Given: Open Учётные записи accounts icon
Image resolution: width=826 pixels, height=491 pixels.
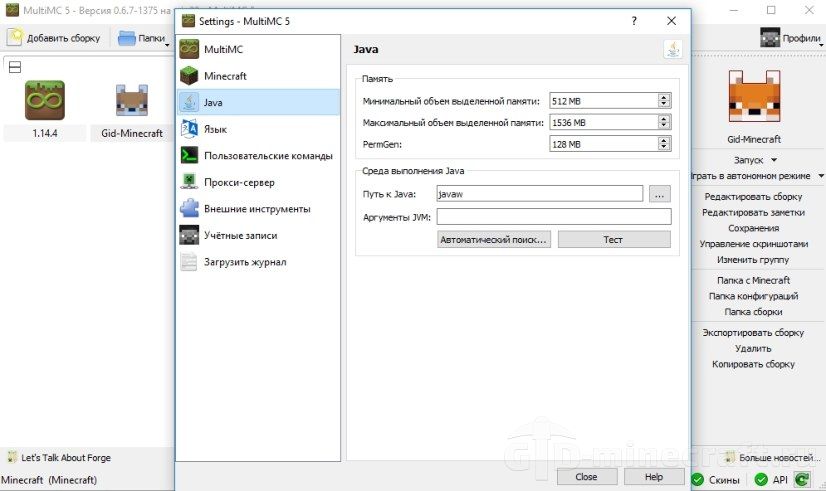Looking at the screenshot, I should (189, 235).
